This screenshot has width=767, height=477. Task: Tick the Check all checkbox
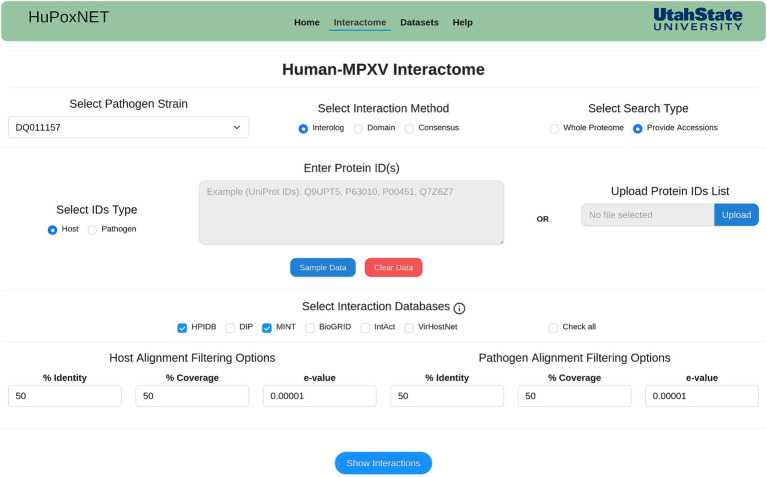(x=553, y=328)
